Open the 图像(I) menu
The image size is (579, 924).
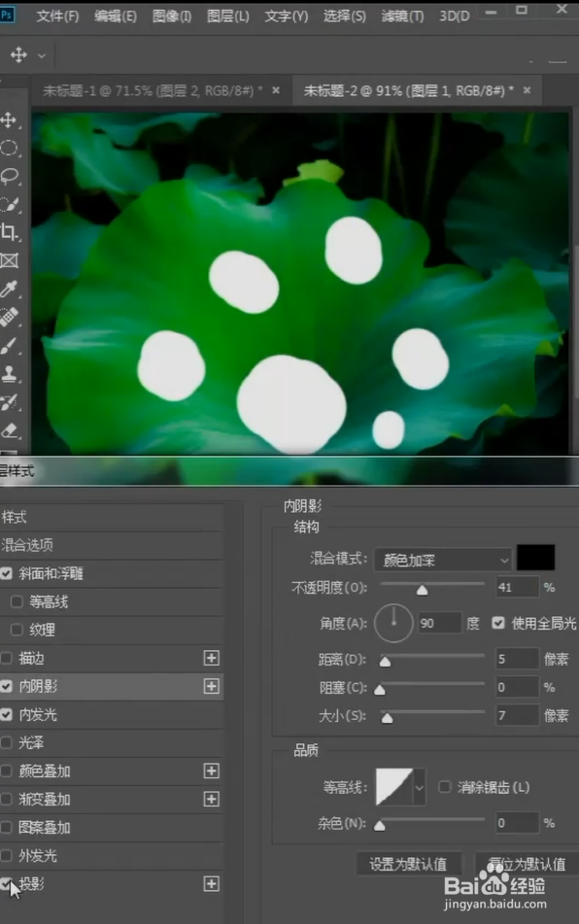pos(171,16)
